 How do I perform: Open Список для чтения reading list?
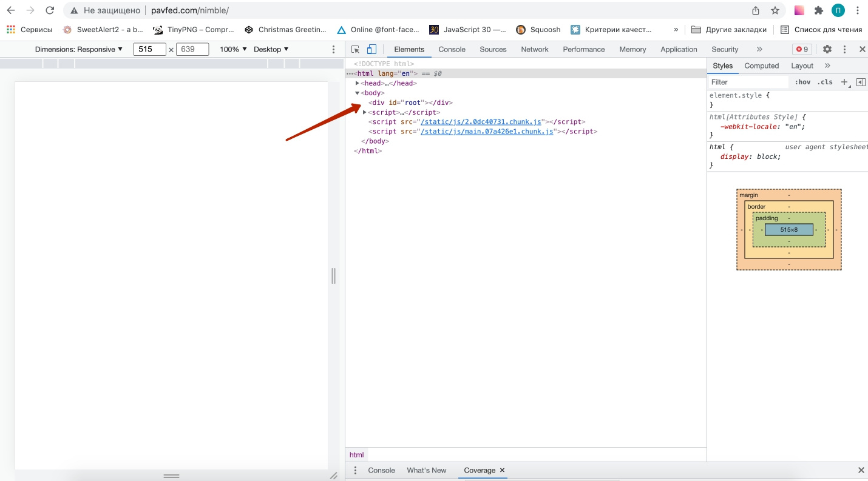point(821,29)
